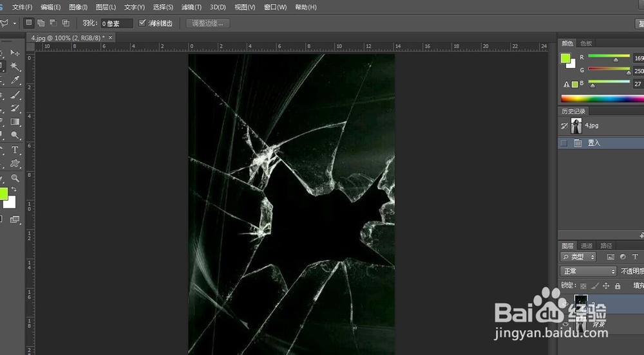Switch to the 通道 channels tab
Viewport: 644px width, 355px height.
[x=587, y=246]
